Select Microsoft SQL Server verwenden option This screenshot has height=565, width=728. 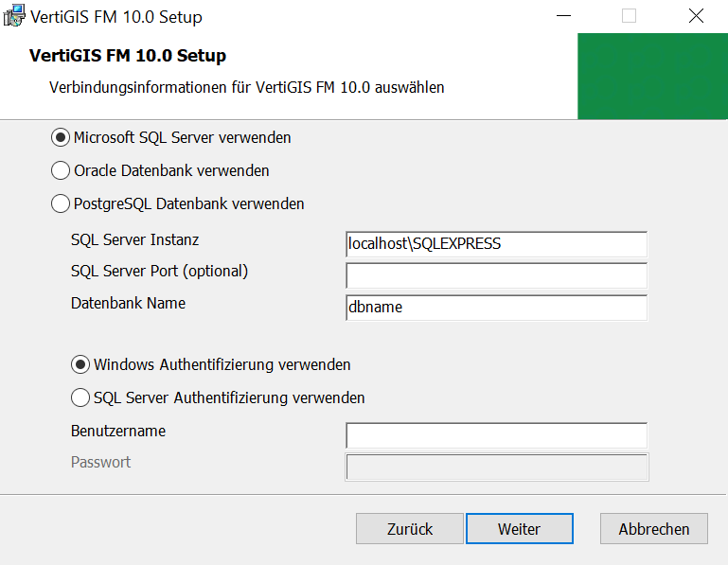pyautogui.click(x=170, y=138)
